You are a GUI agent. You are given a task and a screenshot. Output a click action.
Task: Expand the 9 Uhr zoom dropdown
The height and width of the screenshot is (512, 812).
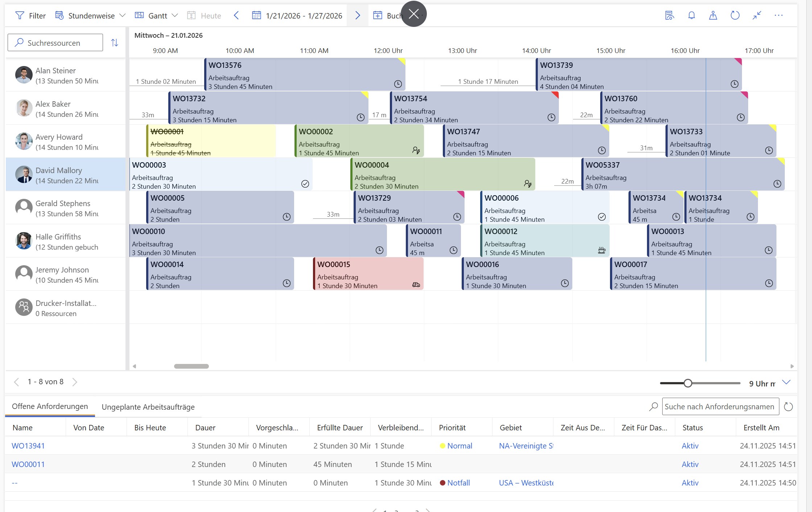point(786,382)
